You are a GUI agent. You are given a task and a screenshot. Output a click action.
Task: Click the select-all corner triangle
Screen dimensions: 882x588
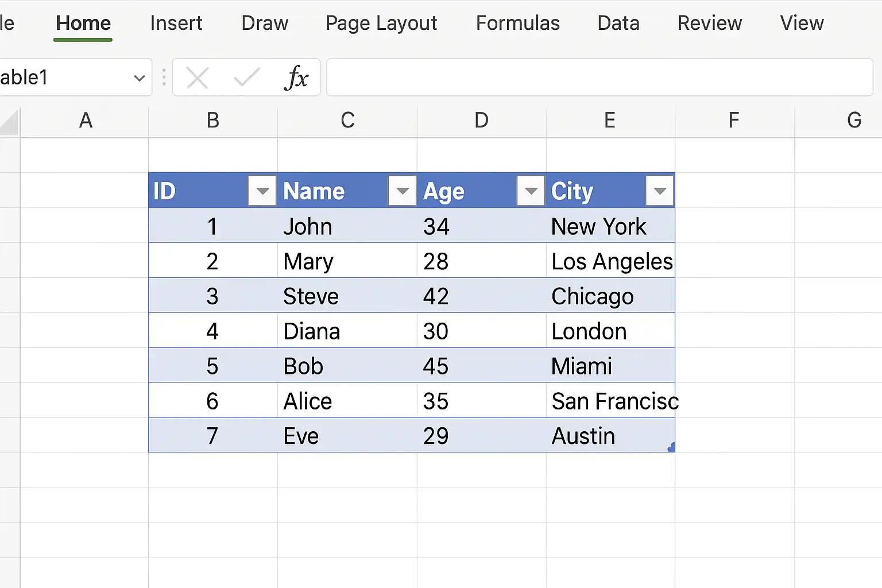[9, 122]
